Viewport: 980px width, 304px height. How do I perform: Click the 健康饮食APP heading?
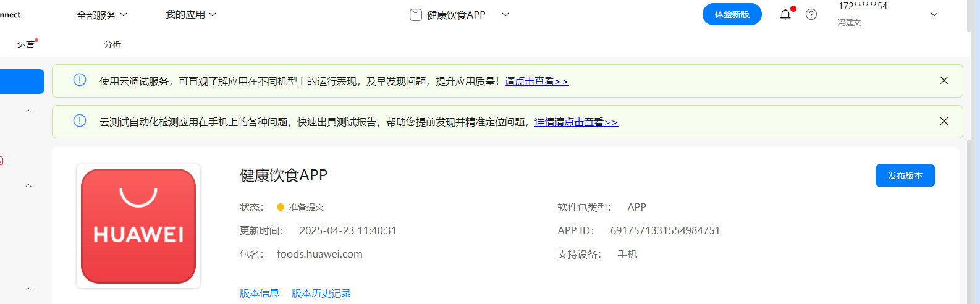[284, 175]
